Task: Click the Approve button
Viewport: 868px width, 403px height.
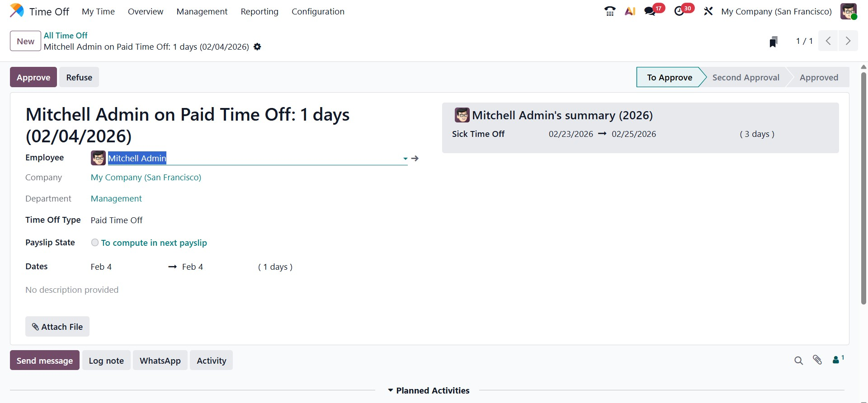Action: 33,77
